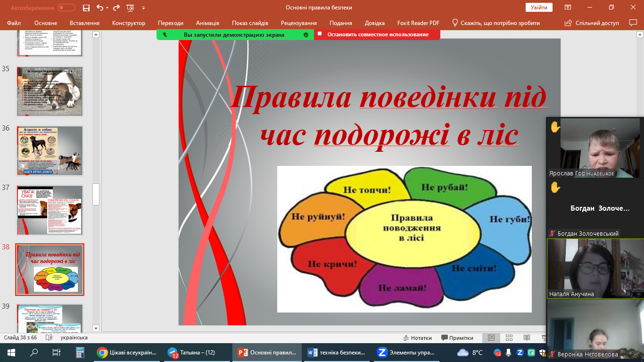
Task: Switch to Zoom 'Элементы упра...' taskbar window
Action: pyautogui.click(x=406, y=352)
